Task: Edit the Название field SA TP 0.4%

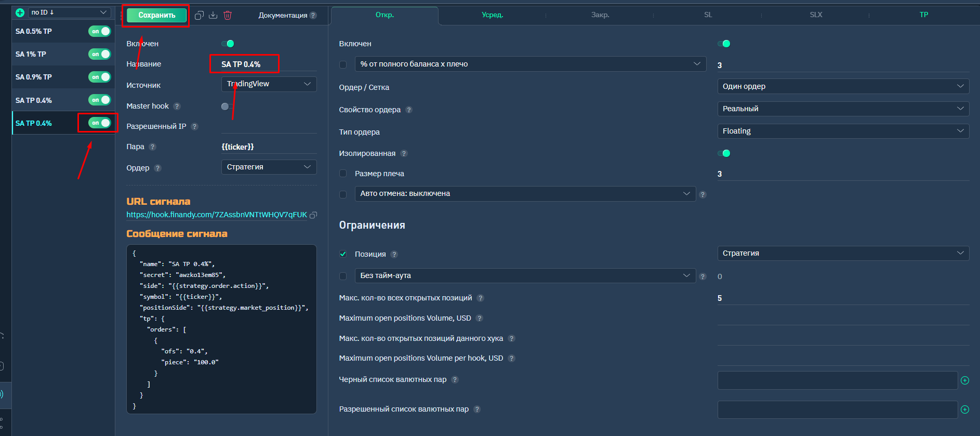Action: click(x=269, y=64)
